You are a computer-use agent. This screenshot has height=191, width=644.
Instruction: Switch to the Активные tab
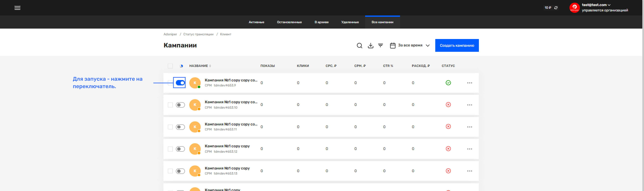coord(256,22)
